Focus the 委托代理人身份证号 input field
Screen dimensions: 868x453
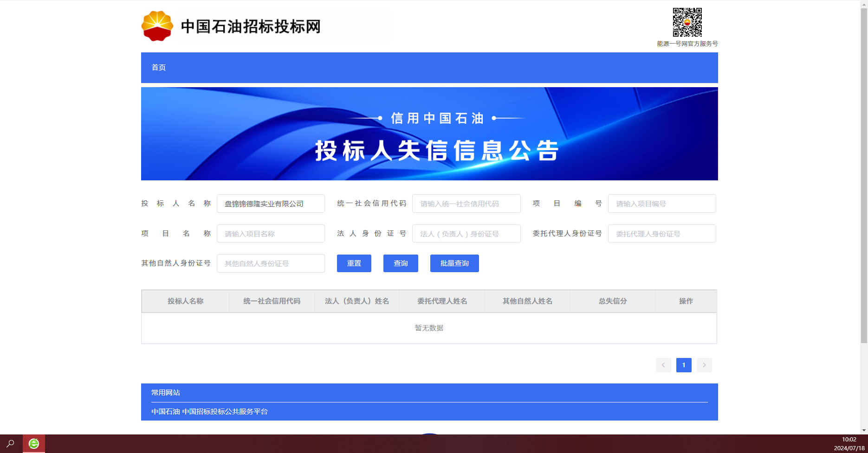(x=662, y=234)
